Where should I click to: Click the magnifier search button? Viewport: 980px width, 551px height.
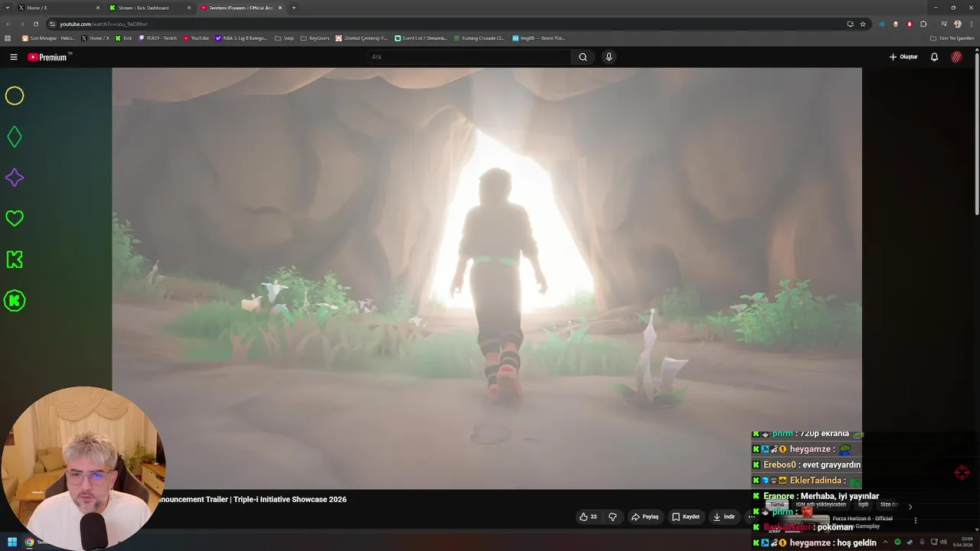pyautogui.click(x=583, y=57)
